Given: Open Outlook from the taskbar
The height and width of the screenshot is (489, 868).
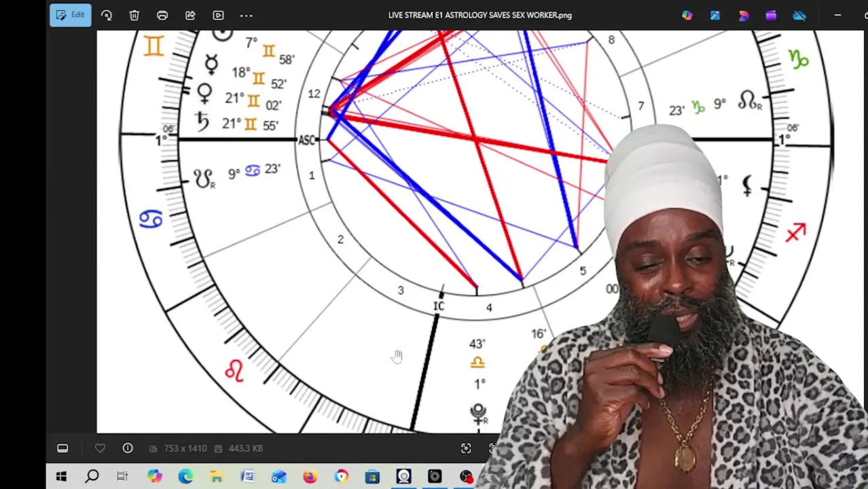Looking at the screenshot, I should point(279,477).
